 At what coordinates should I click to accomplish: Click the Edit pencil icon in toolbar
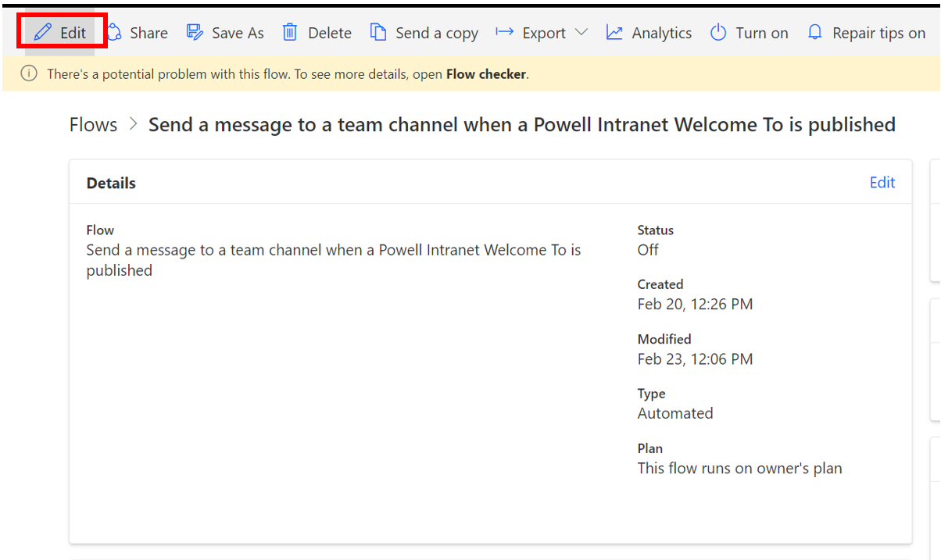pyautogui.click(x=43, y=33)
